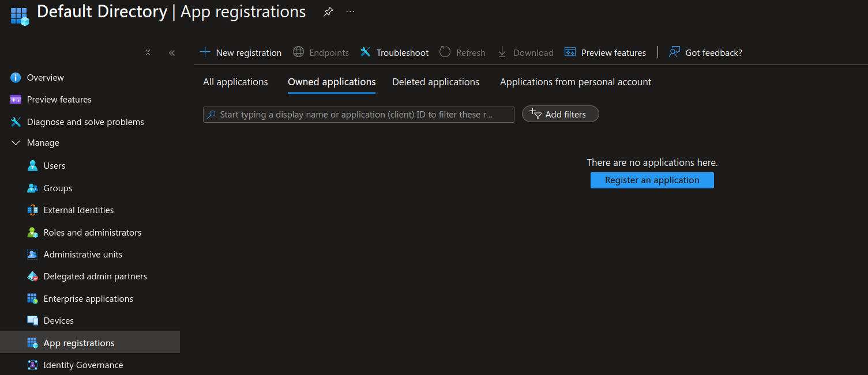Image resolution: width=868 pixels, height=375 pixels.
Task: Open Applications from personal account tab
Action: click(x=576, y=82)
